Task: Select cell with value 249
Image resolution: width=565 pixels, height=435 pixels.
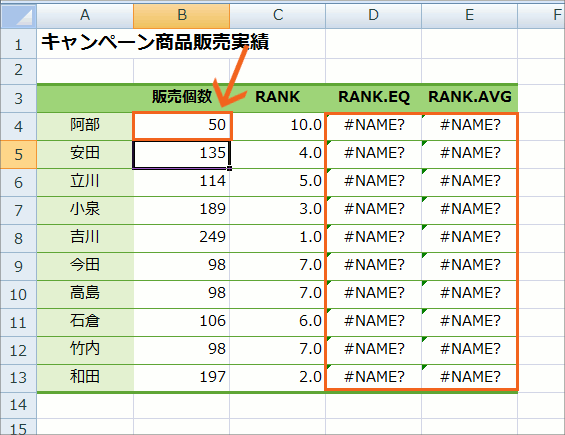Action: (x=182, y=238)
